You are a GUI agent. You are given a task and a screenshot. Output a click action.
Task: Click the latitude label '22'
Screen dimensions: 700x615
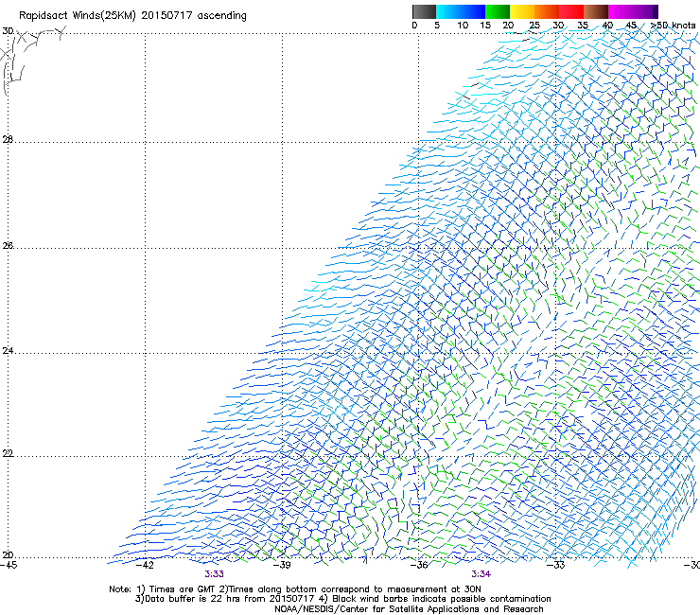tap(8, 453)
